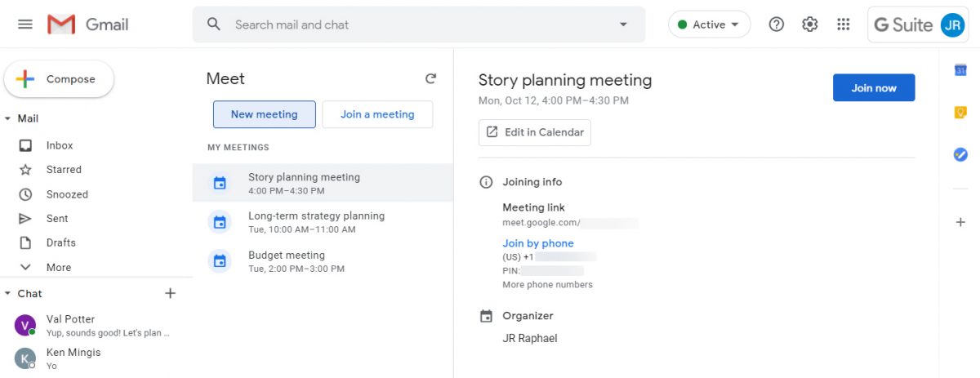
Task: Open the Support help icon
Action: tap(777, 24)
